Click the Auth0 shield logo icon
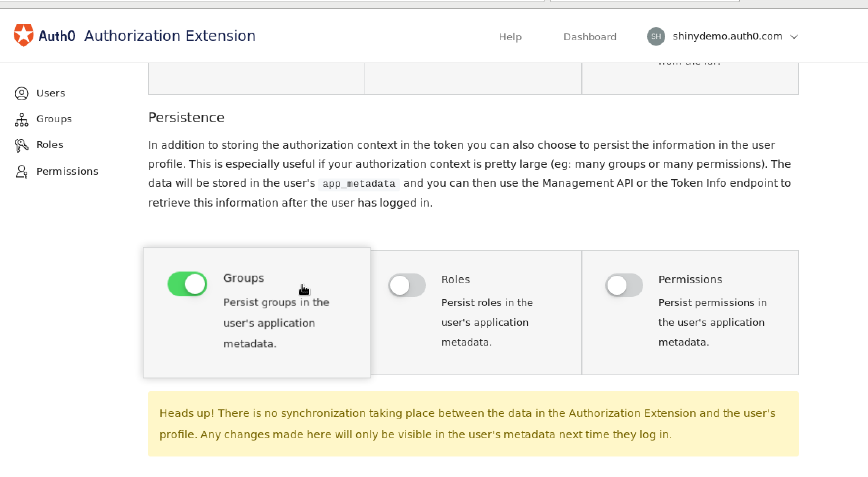This screenshot has width=868, height=477. (24, 36)
